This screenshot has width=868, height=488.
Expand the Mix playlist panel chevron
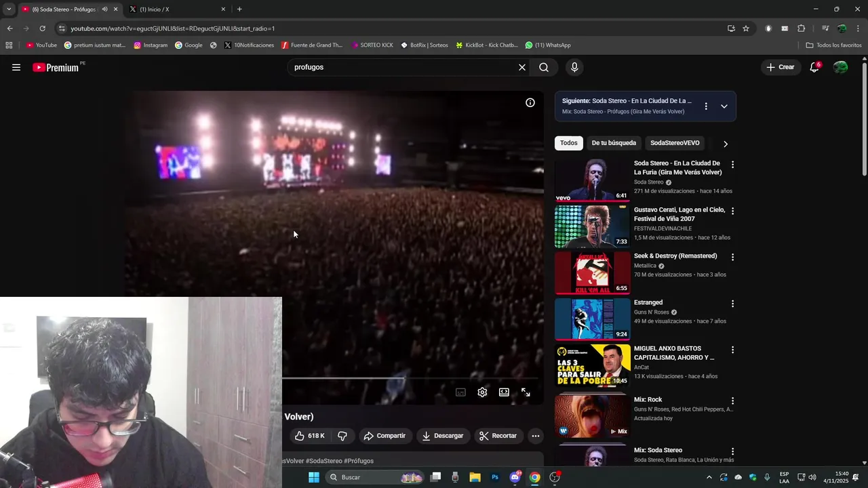(724, 106)
